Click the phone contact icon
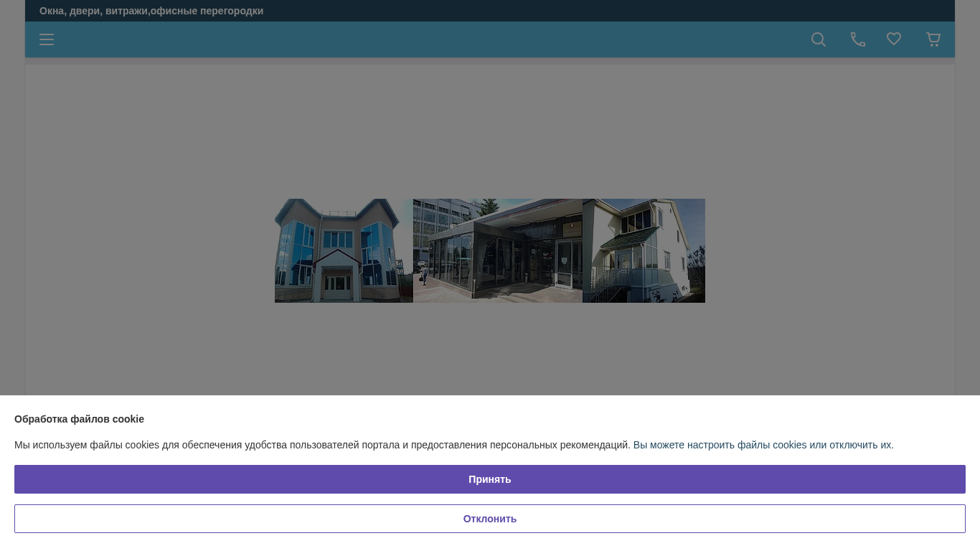980x551 pixels. [858, 39]
